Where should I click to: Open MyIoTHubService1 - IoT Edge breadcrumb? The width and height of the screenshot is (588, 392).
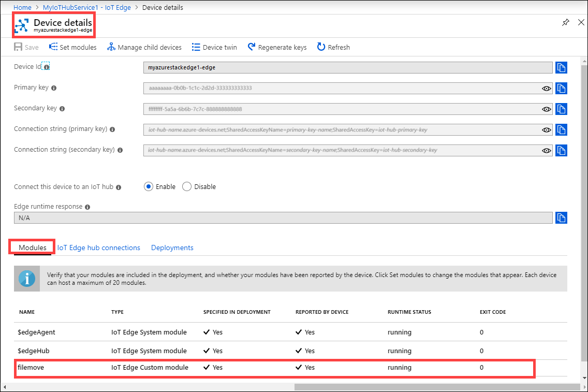[x=86, y=7]
